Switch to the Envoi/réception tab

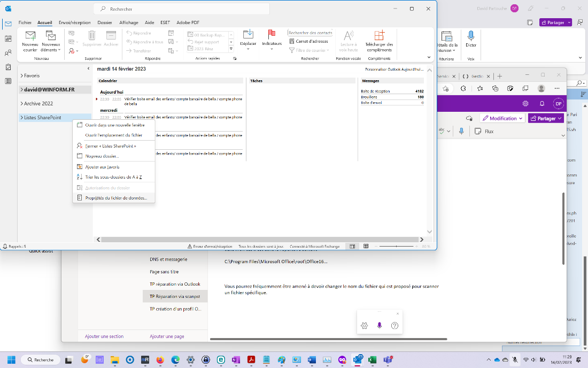pyautogui.click(x=75, y=22)
